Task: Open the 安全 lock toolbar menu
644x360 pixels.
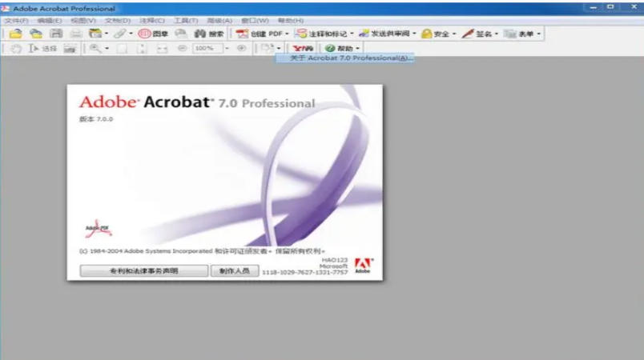Action: click(439, 34)
